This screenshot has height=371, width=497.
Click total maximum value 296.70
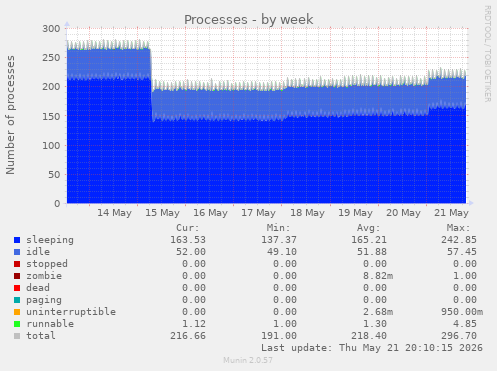tap(459, 336)
